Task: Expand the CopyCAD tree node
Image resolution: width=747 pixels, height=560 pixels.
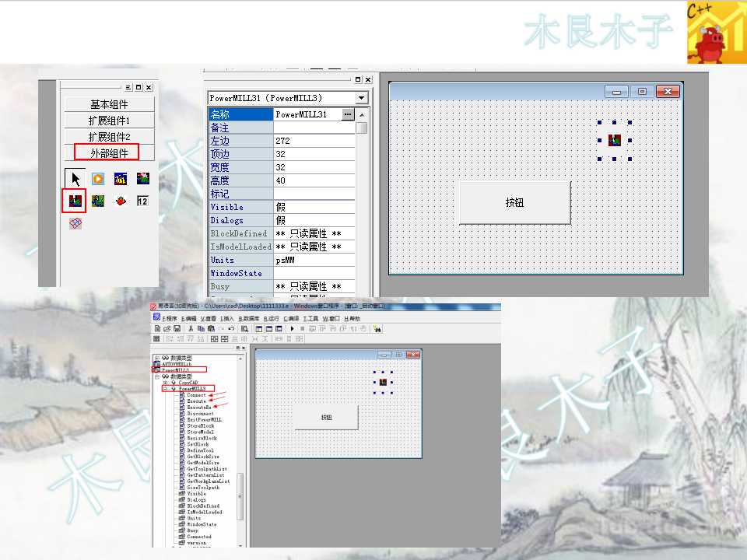Action: click(x=165, y=383)
